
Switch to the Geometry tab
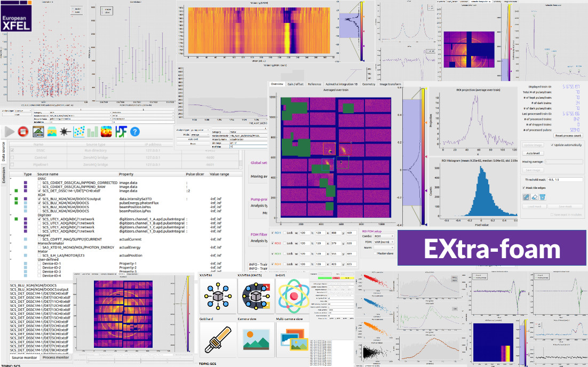(369, 84)
